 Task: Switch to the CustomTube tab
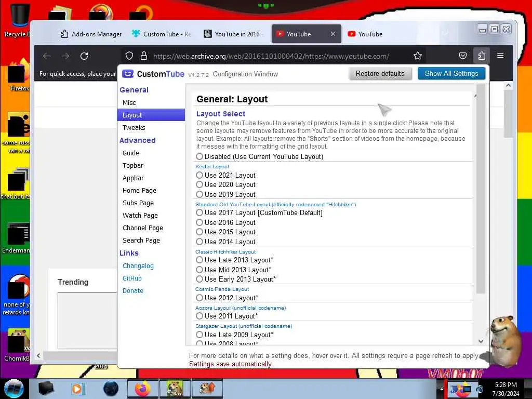point(162,34)
